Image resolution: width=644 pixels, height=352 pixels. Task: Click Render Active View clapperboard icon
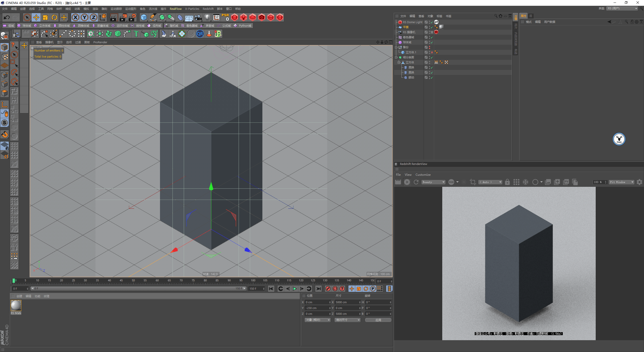114,17
